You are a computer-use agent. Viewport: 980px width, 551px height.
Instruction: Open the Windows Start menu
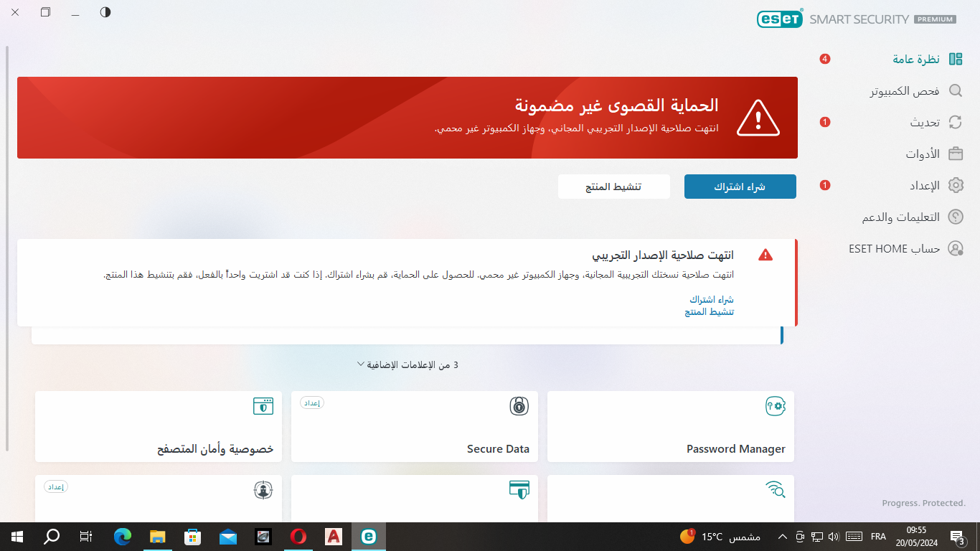(17, 536)
